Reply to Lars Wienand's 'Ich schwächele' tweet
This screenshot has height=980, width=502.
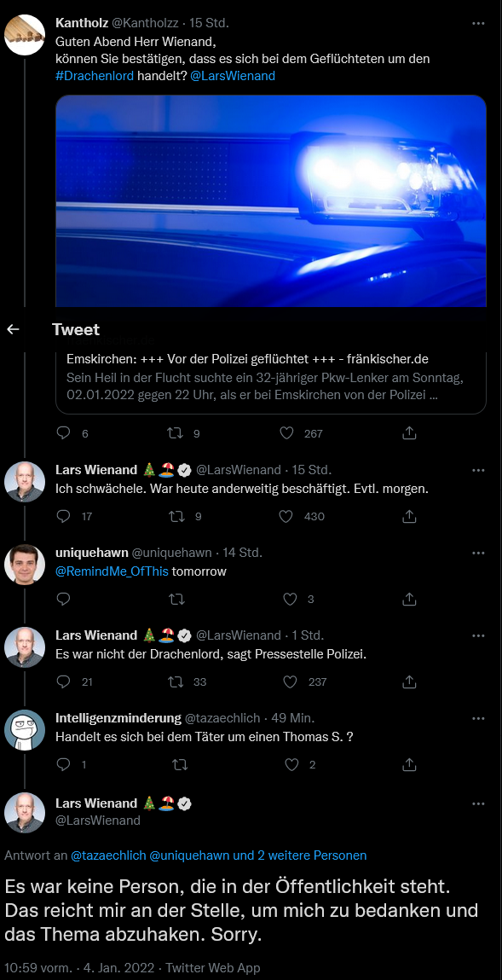click(64, 516)
